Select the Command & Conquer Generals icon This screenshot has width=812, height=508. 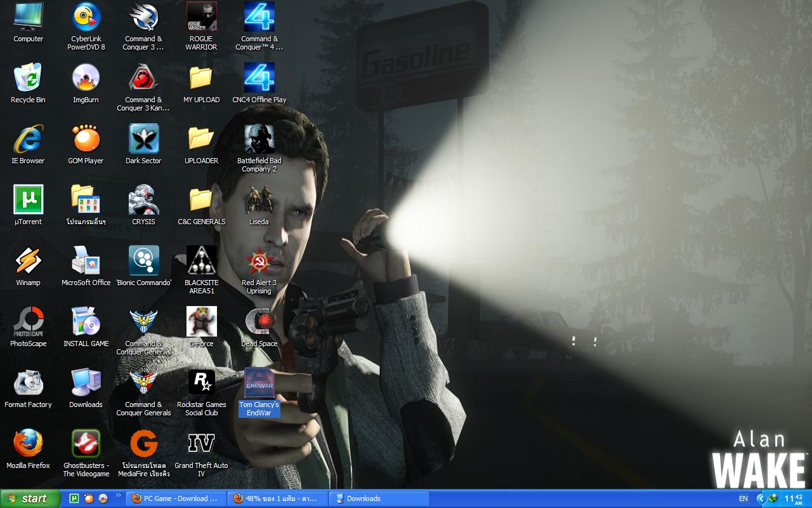click(x=143, y=392)
